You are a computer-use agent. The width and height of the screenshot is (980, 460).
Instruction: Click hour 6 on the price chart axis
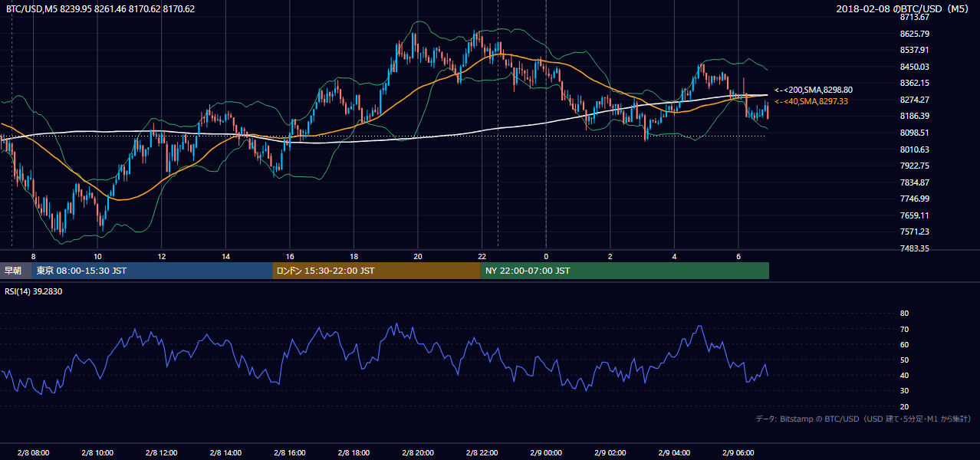tap(738, 256)
